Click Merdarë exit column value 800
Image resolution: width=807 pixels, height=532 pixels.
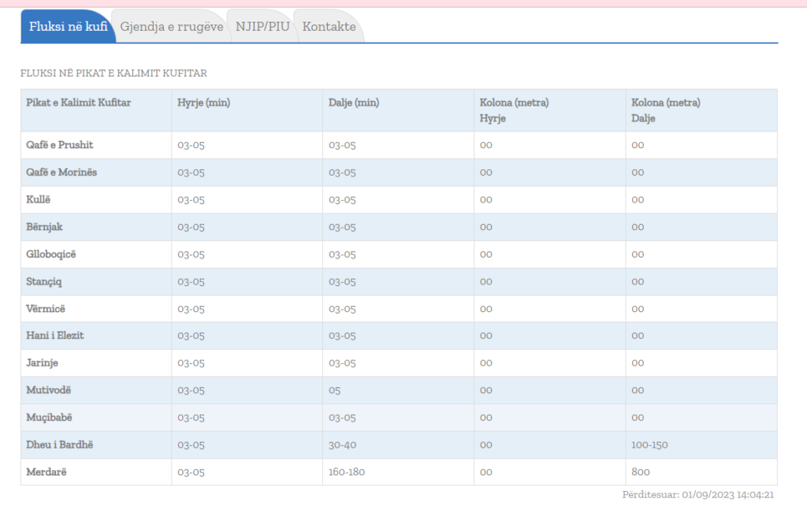640,472
